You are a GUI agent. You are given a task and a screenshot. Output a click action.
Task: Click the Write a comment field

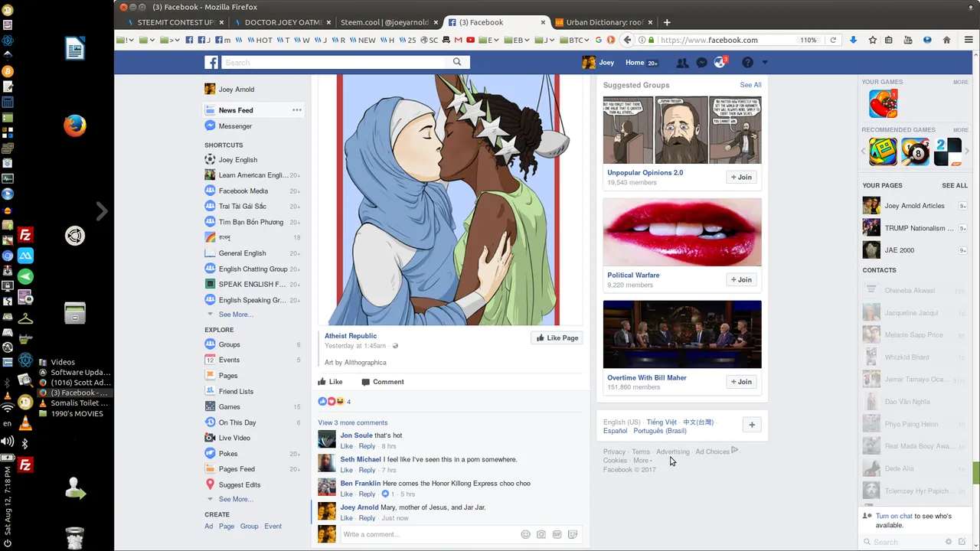tap(429, 534)
